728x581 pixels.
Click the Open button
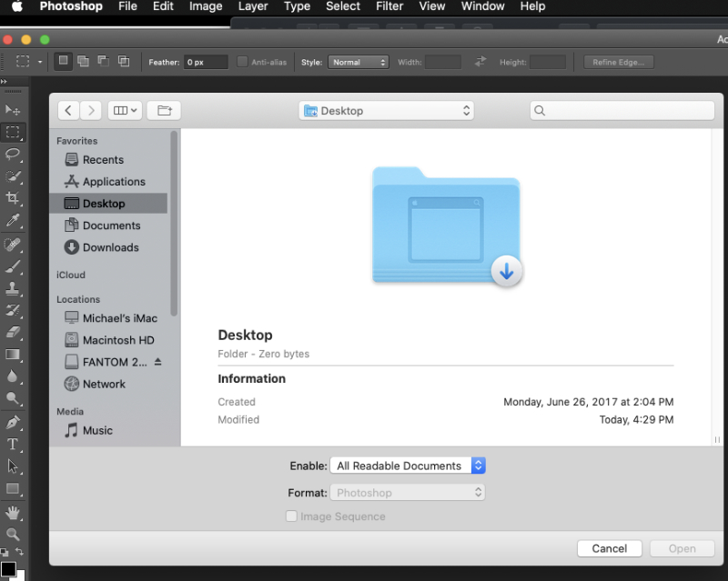point(682,548)
